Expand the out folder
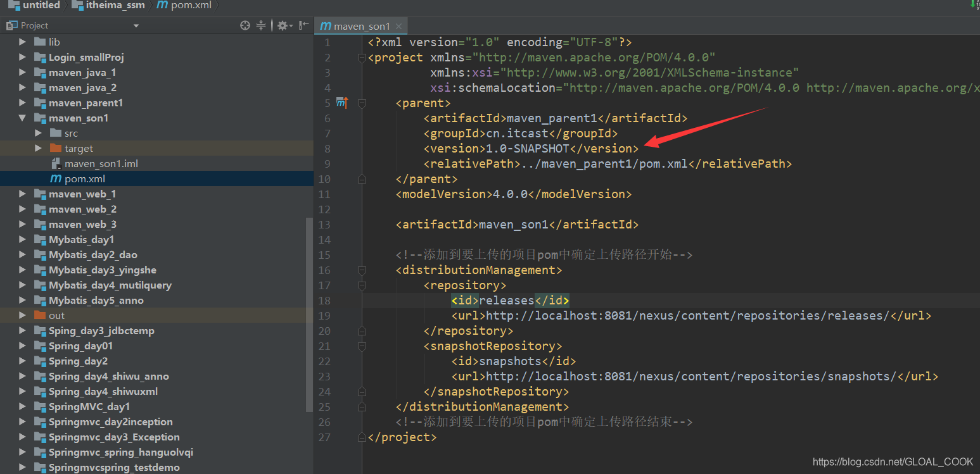Screen dimensions: 980x474 click(23, 315)
